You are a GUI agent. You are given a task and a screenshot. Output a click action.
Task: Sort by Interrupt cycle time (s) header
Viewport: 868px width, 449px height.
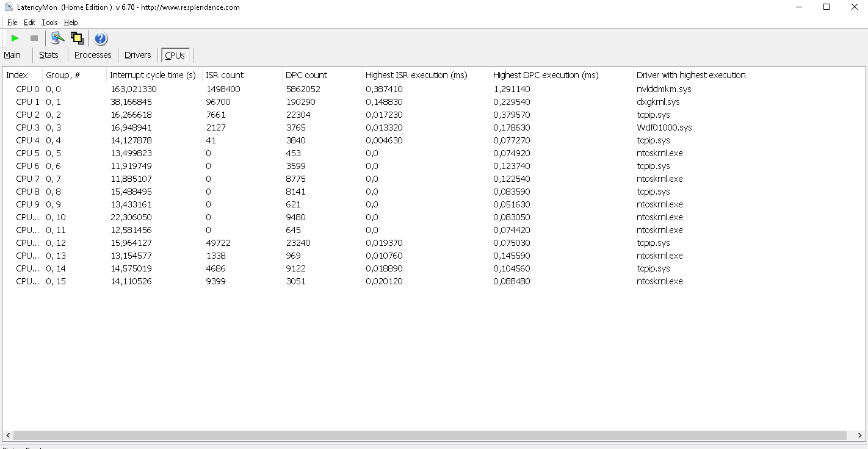[154, 75]
